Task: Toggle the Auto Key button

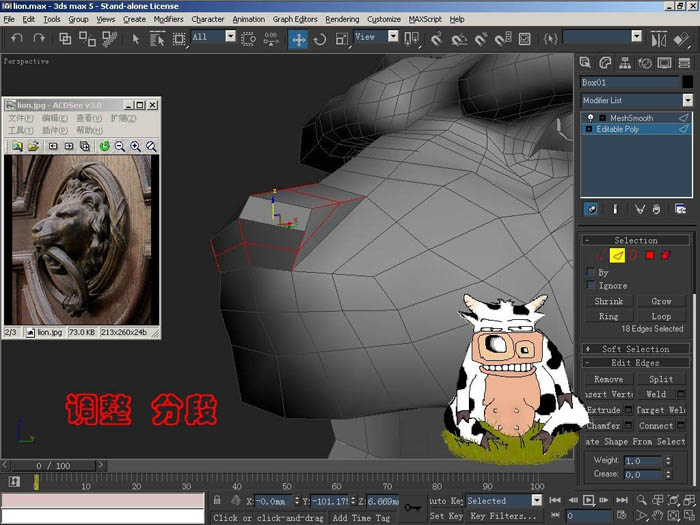Action: (446, 501)
